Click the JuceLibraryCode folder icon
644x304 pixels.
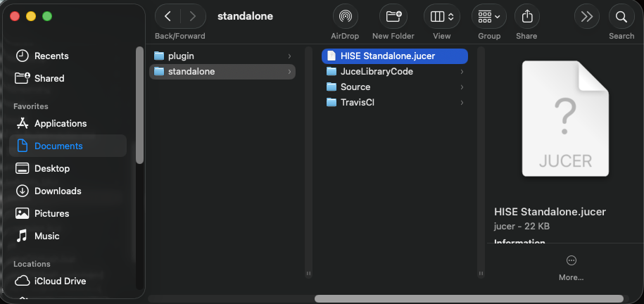click(x=332, y=72)
